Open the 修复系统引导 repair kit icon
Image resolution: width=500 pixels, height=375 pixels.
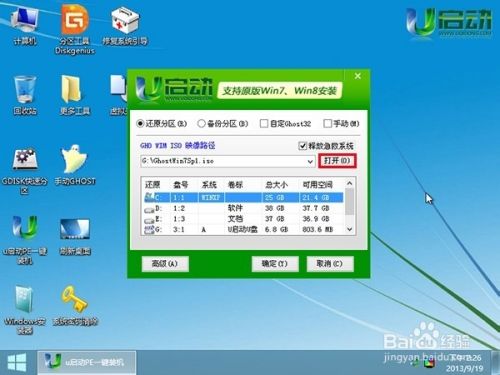(x=125, y=26)
